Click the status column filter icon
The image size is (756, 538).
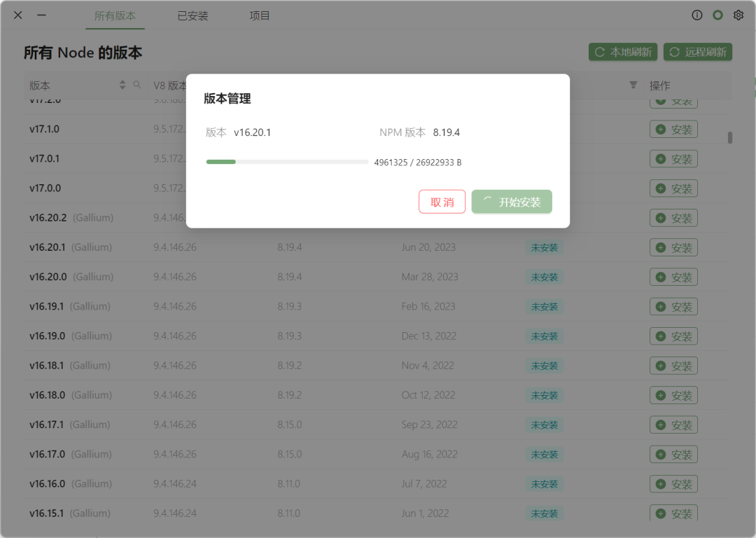[x=633, y=85]
